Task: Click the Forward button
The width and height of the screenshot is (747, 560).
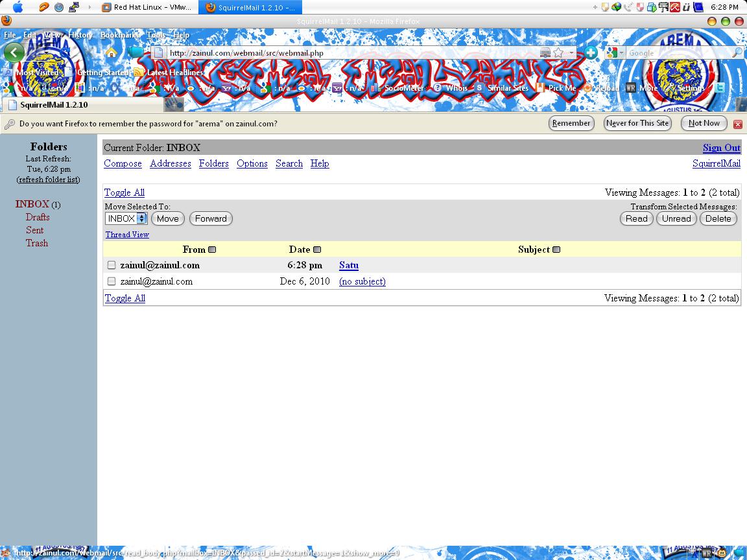Action: click(x=211, y=218)
